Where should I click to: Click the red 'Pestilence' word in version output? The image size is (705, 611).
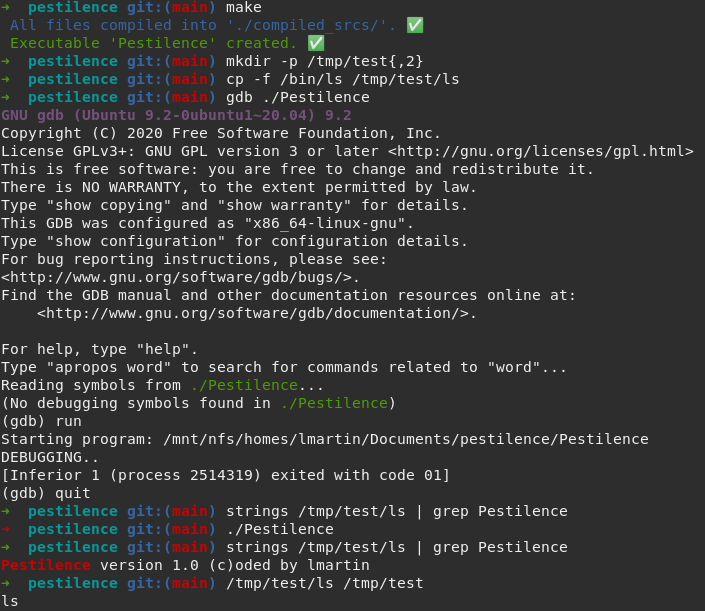[46, 565]
